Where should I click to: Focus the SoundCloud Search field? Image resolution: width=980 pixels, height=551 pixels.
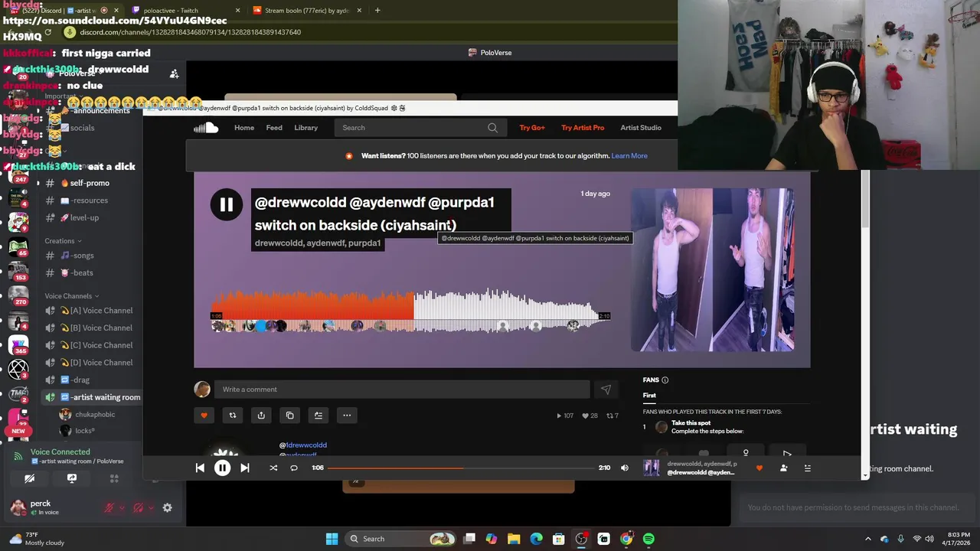click(x=419, y=128)
